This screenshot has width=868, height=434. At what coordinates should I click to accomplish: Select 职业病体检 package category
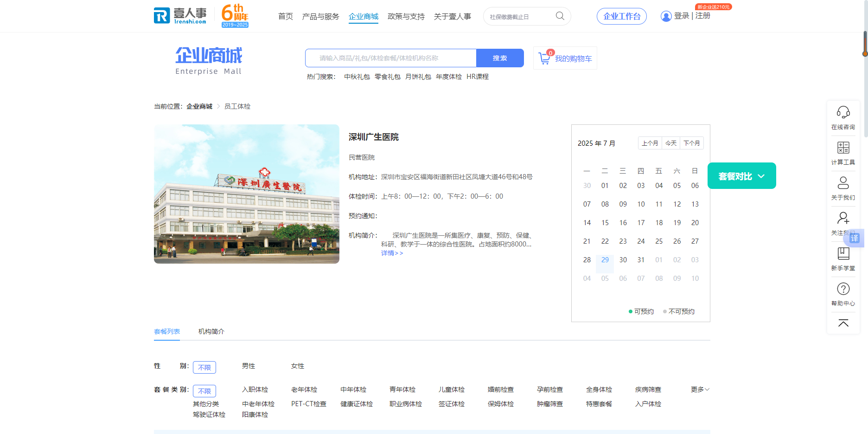406,404
